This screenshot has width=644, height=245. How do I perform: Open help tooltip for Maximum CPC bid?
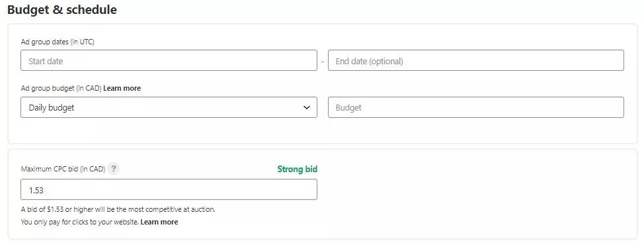pyautogui.click(x=114, y=169)
